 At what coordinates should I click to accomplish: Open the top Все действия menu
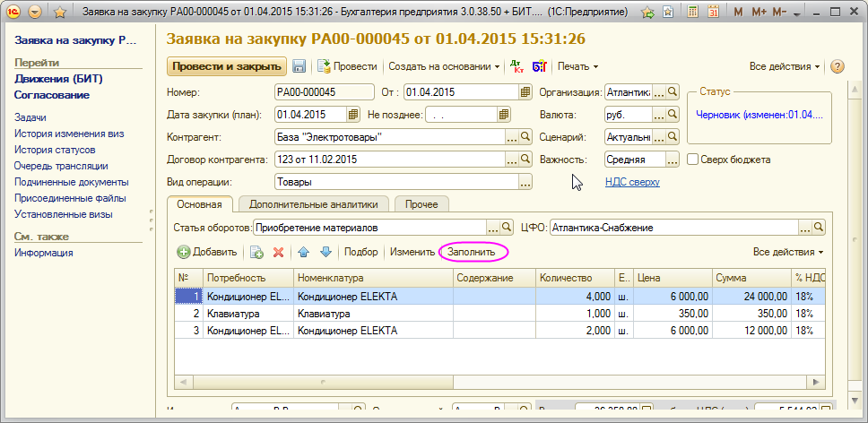pos(785,66)
